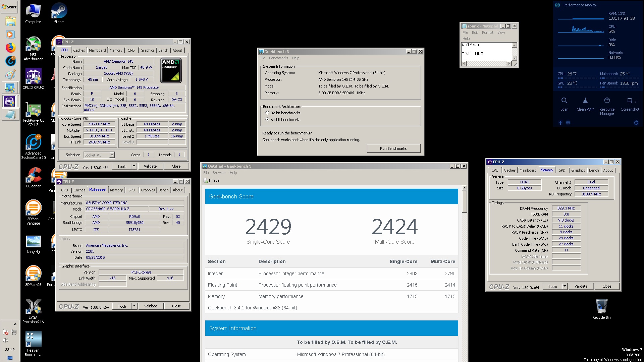This screenshot has width=644, height=362.
Task: Open Graphics tab in CPU-Z CPU window
Action: click(147, 50)
